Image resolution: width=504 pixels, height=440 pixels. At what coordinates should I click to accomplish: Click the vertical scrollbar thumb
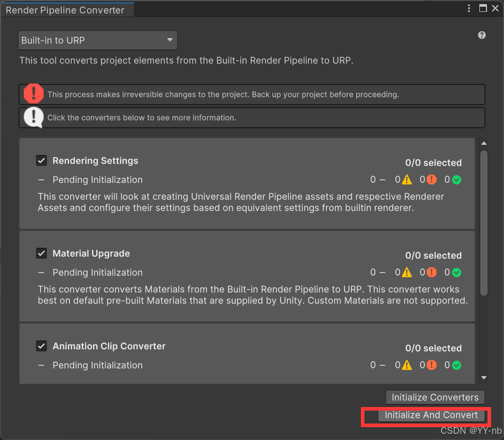point(484,223)
